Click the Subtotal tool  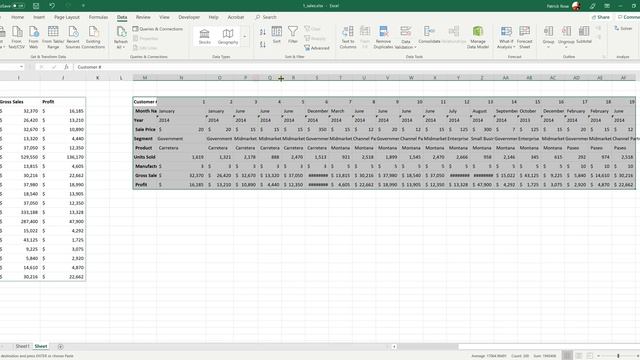tap(584, 35)
